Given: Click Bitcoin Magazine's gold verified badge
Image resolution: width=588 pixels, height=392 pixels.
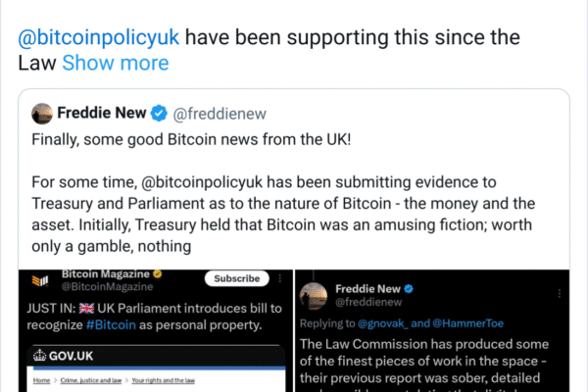Looking at the screenshot, I should [x=160, y=273].
